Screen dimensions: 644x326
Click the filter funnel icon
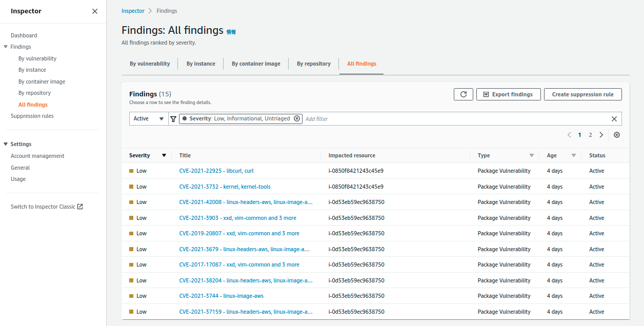(173, 119)
